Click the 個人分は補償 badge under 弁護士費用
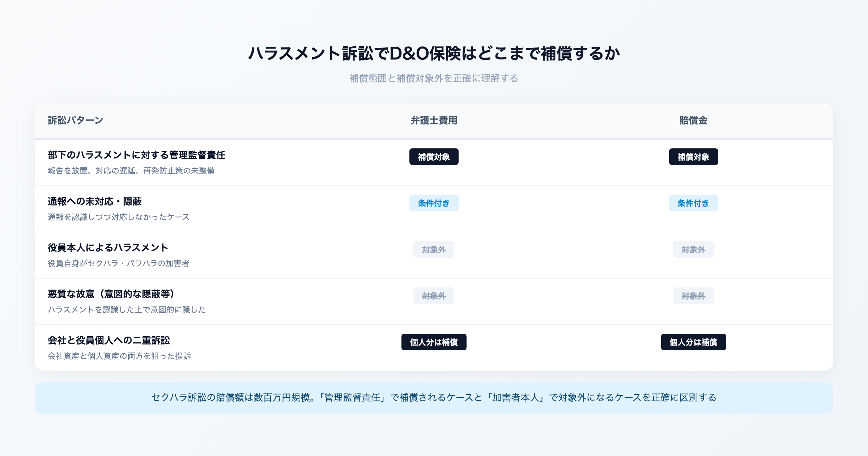Viewport: 868px width, 456px height. pyautogui.click(x=433, y=342)
